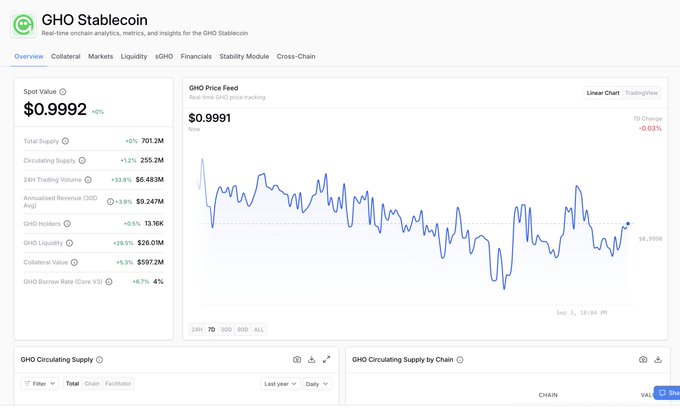Select the Linear Chart view
This screenshot has width=680, height=409.
click(603, 93)
